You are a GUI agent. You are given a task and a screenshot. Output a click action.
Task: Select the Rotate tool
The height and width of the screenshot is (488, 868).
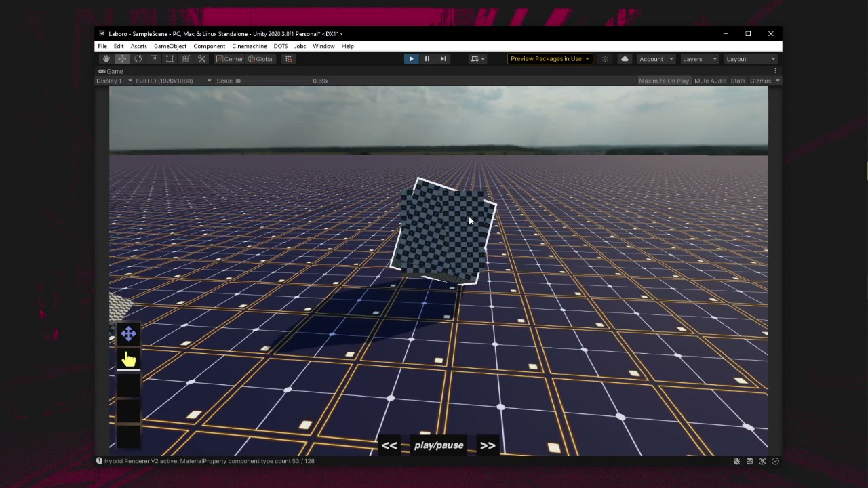tap(138, 59)
